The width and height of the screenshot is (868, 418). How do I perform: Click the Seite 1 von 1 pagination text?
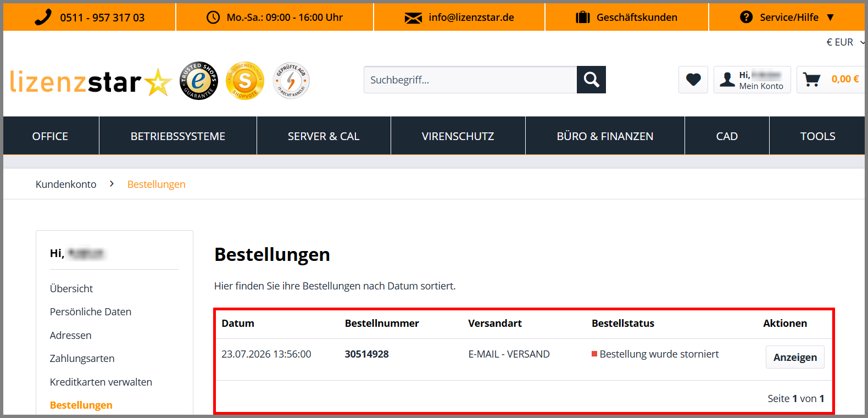(796, 398)
